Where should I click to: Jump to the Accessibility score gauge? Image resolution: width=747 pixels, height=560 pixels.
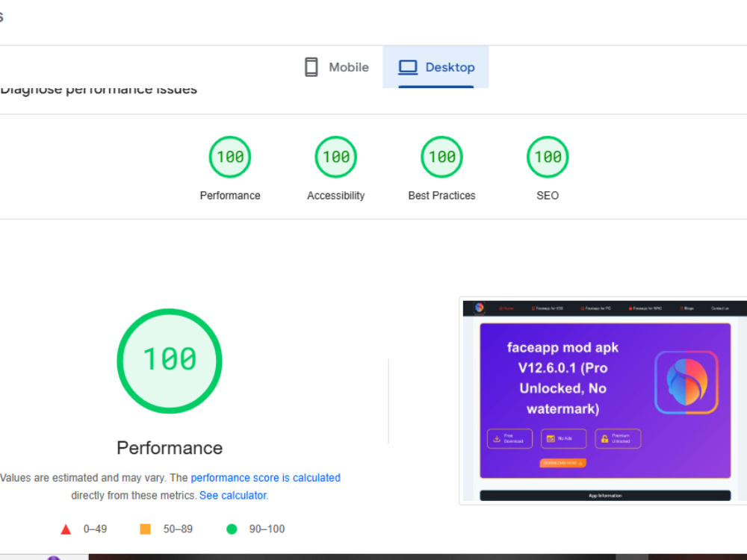(336, 157)
